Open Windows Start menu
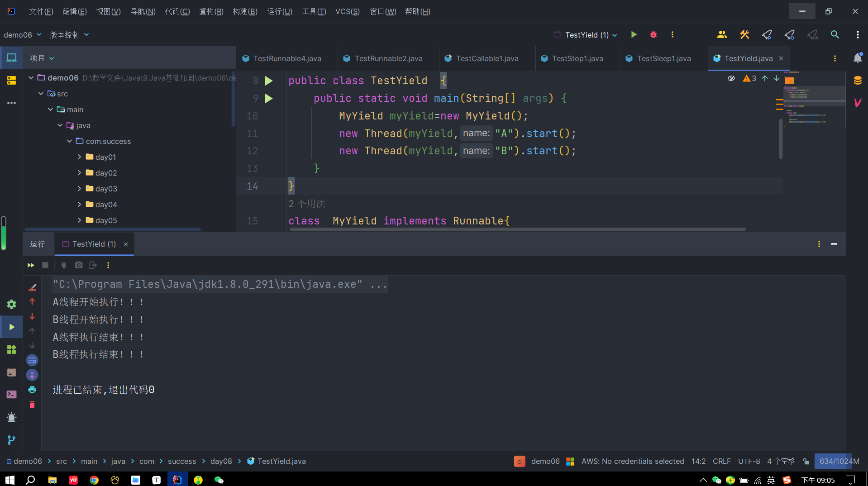Screen dimensions: 868x486 pos(10,480)
